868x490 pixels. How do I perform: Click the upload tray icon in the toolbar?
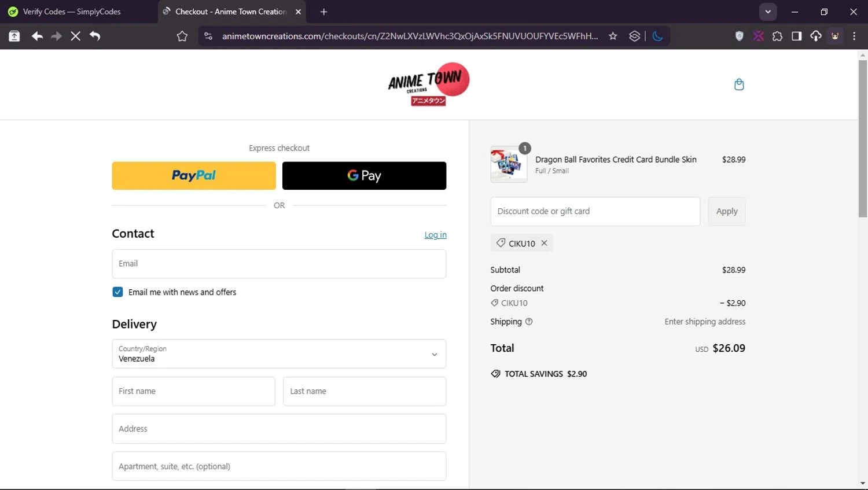click(x=14, y=36)
